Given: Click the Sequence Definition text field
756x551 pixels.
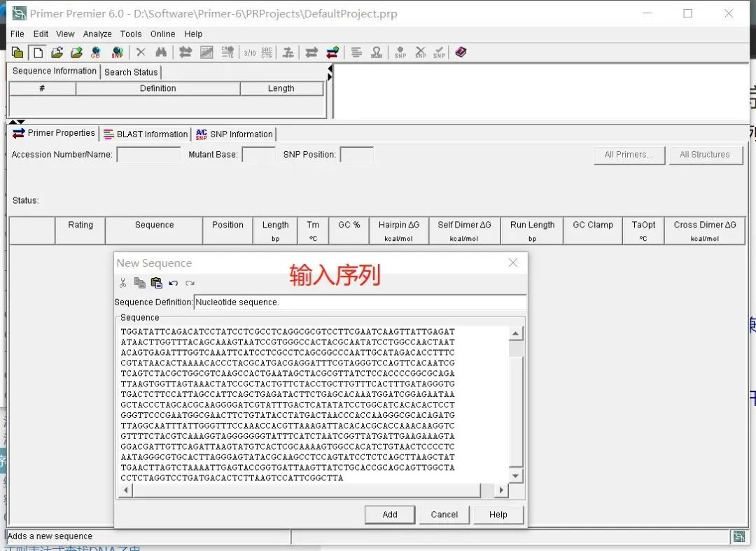Looking at the screenshot, I should pyautogui.click(x=360, y=302).
